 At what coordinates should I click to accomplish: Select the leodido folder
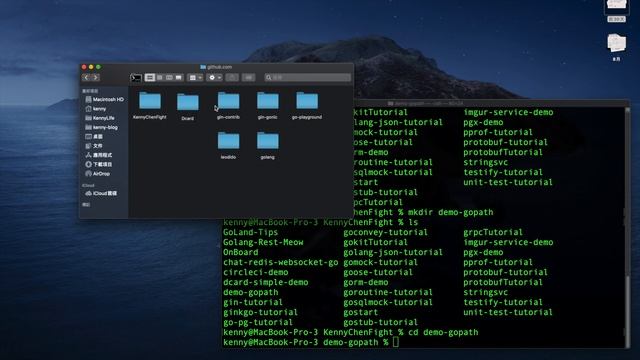[228, 145]
